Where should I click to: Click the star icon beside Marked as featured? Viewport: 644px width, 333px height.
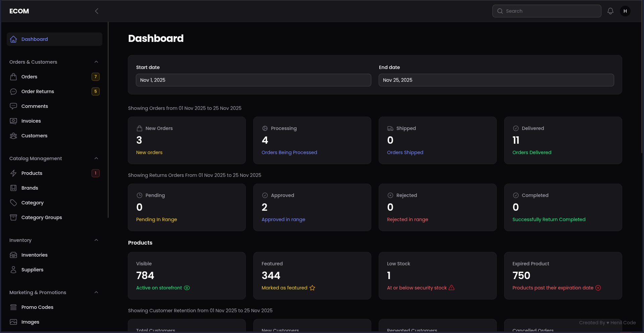click(312, 288)
